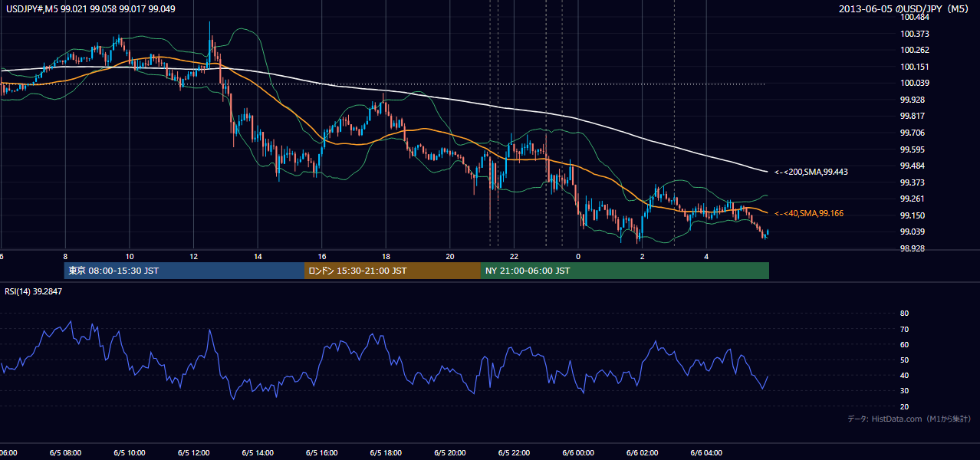Viewport: 980px width, 460px height.
Task: Click RSI scale value 30
Action: pos(905,391)
